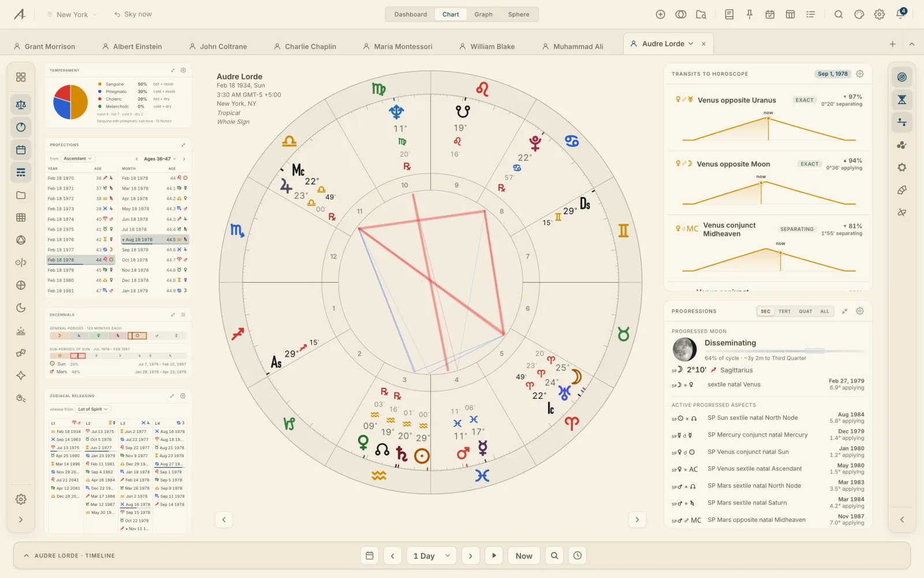
Task: Play the timeline animation
Action: click(494, 555)
